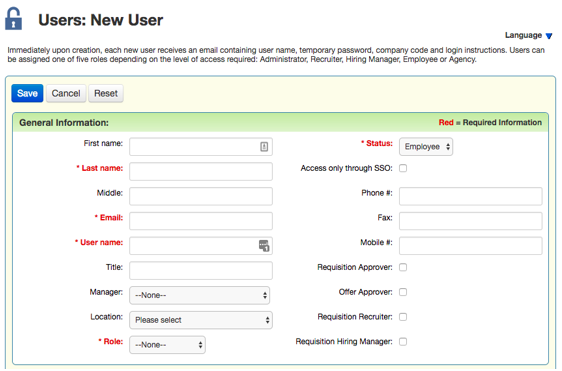The width and height of the screenshot is (562, 371).
Task: Open the Location Please select dropdown
Action: [201, 320]
